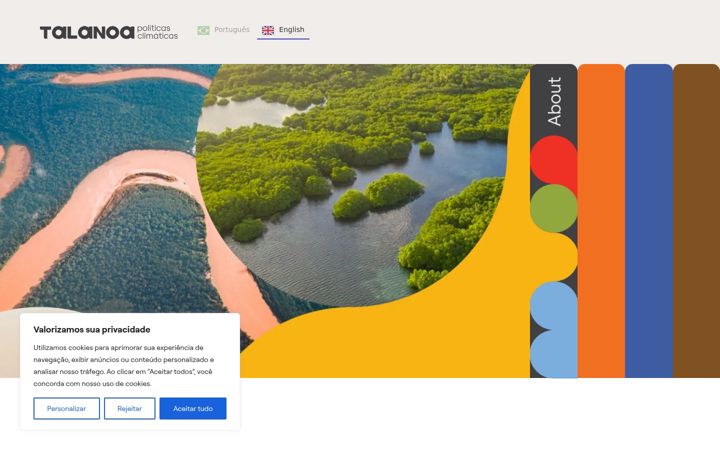720x450 pixels.
Task: Click the cookie notice paragraph text
Action: (x=124, y=366)
